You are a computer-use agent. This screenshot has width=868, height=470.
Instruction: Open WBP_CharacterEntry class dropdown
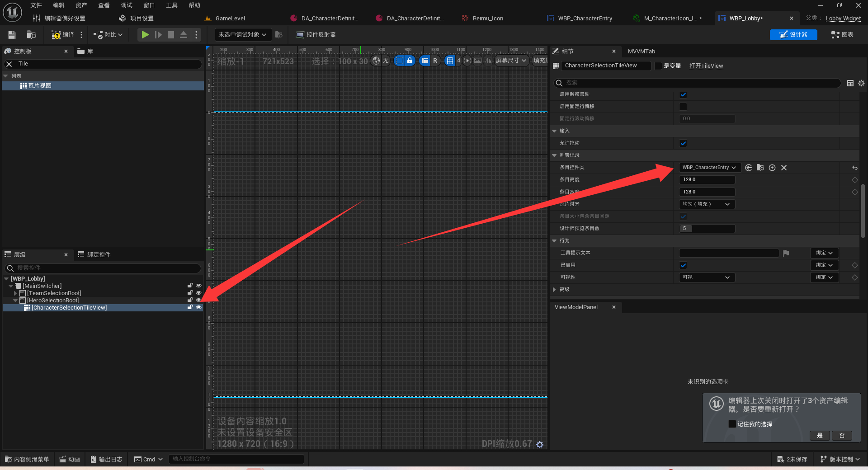[709, 168]
